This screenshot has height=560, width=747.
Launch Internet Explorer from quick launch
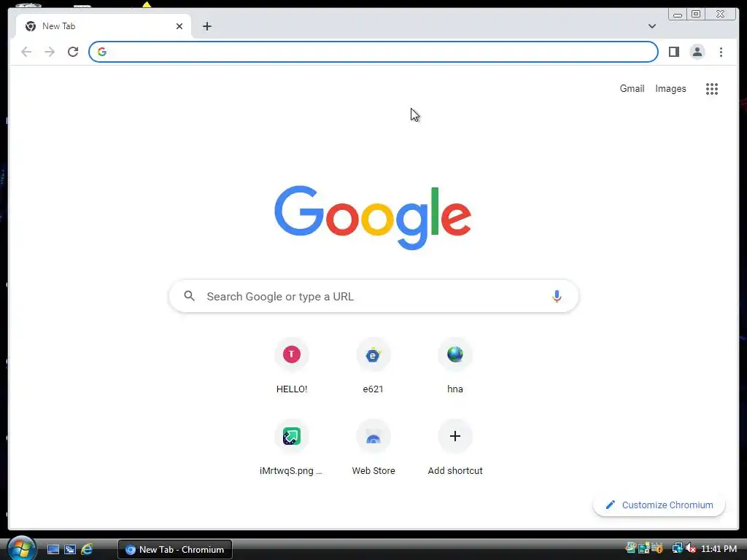[x=87, y=550]
